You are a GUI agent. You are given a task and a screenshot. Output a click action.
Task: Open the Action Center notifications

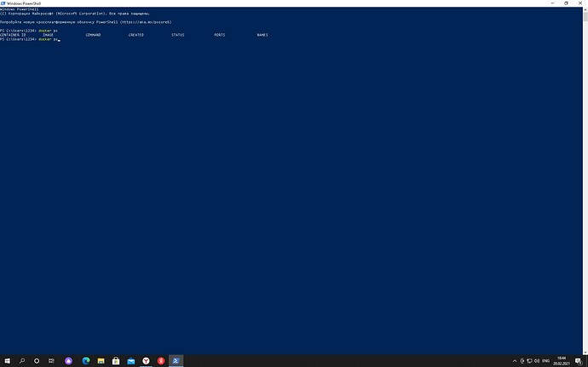(579, 361)
